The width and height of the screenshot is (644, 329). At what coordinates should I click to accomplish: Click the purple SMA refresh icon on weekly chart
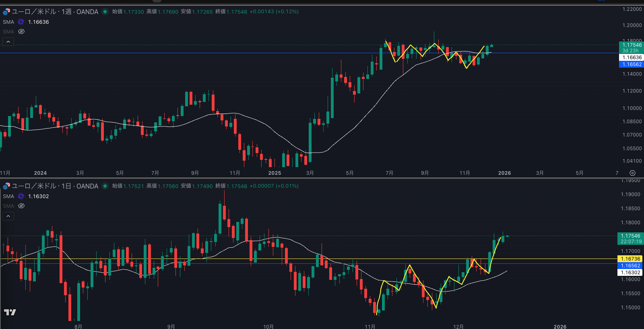(x=21, y=22)
